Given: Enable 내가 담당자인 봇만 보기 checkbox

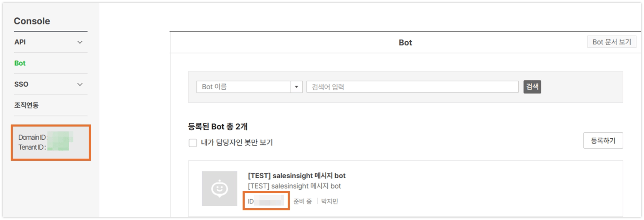Looking at the screenshot, I should 193,143.
